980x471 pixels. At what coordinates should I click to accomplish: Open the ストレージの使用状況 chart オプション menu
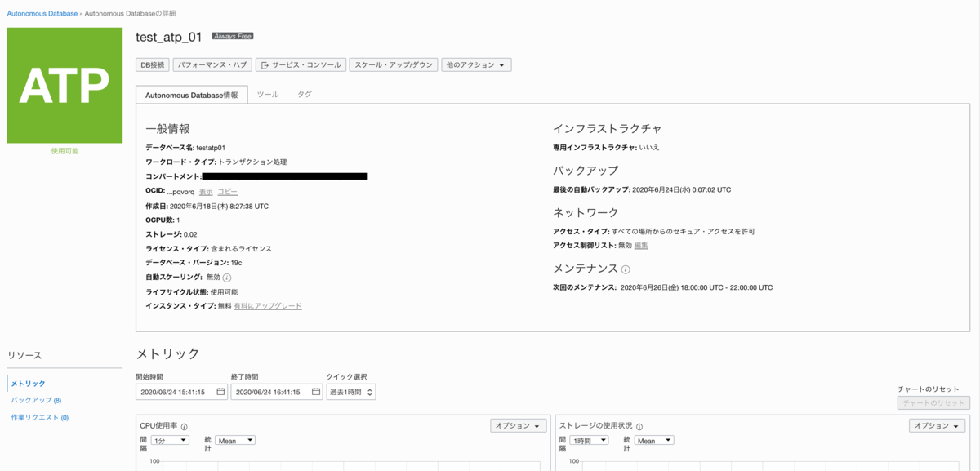(938, 426)
